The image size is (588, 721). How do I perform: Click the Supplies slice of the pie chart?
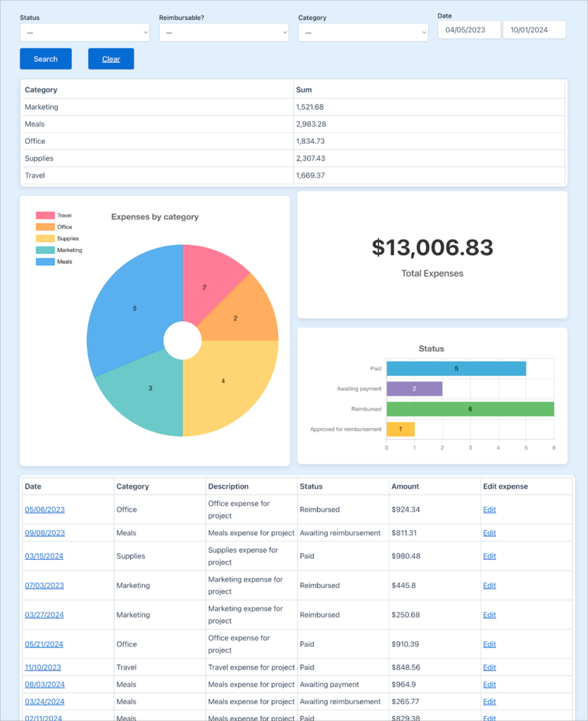223,380
